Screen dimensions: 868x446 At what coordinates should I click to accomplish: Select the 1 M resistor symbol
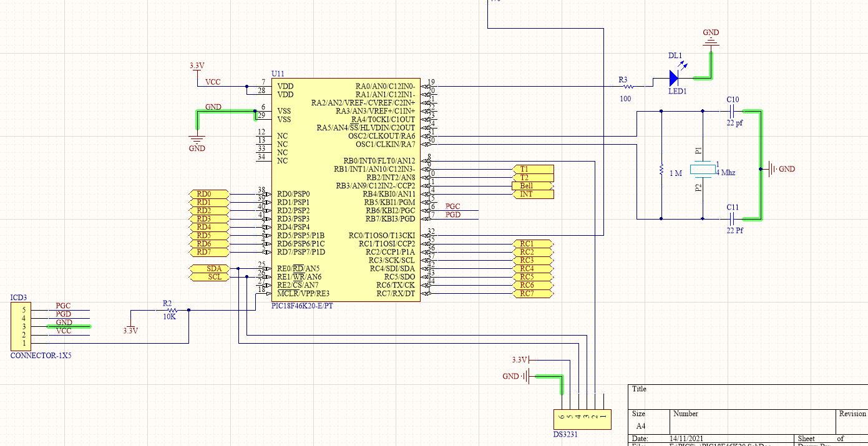coord(661,169)
